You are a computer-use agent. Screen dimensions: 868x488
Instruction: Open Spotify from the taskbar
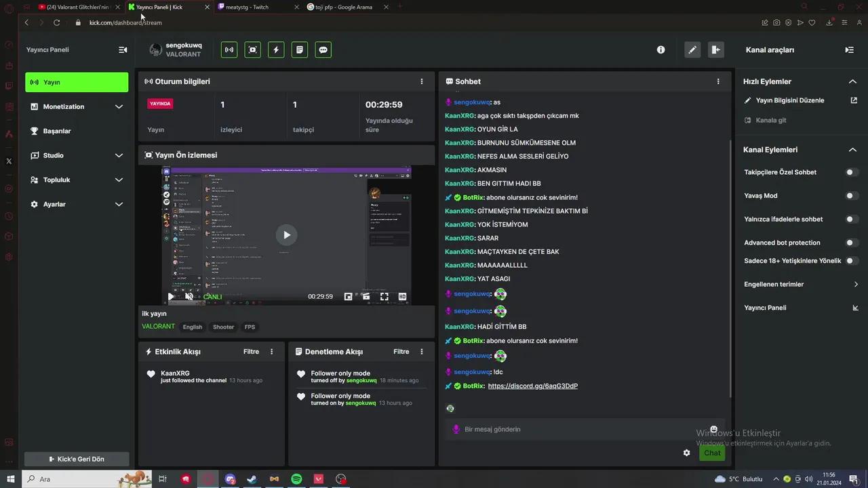click(296, 479)
